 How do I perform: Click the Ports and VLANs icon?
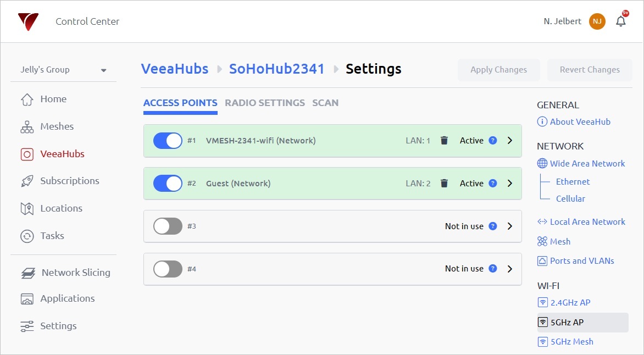pos(542,261)
